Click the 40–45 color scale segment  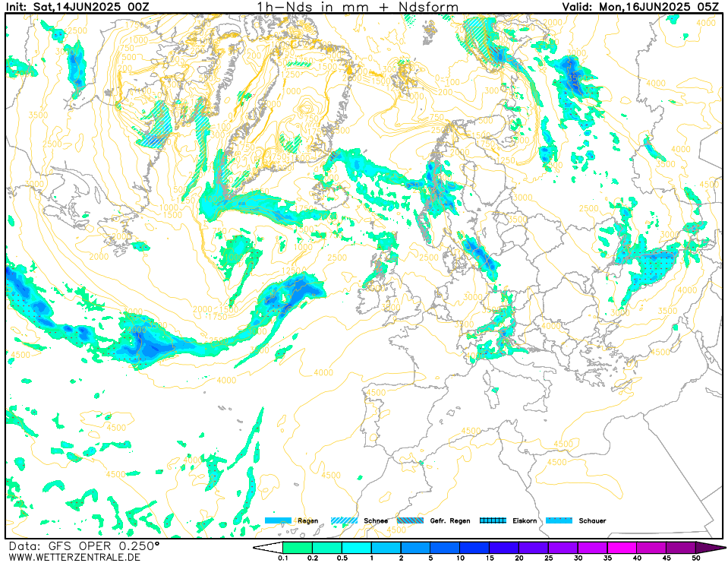[652, 548]
